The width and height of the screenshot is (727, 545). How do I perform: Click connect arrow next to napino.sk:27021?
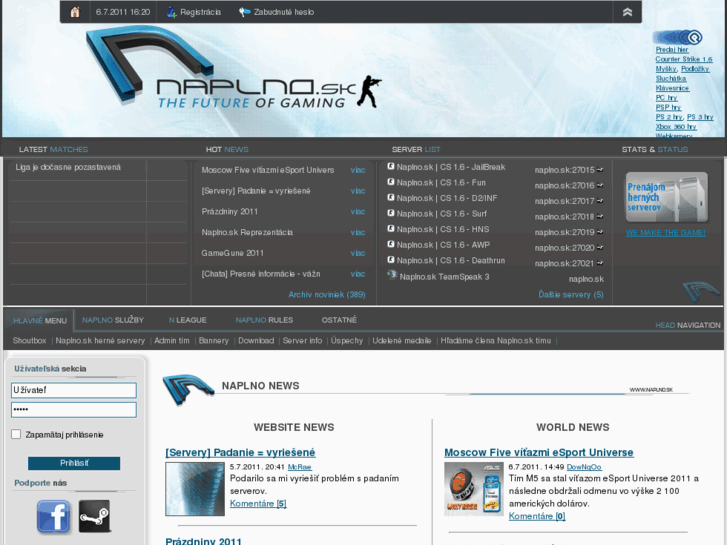click(600, 263)
